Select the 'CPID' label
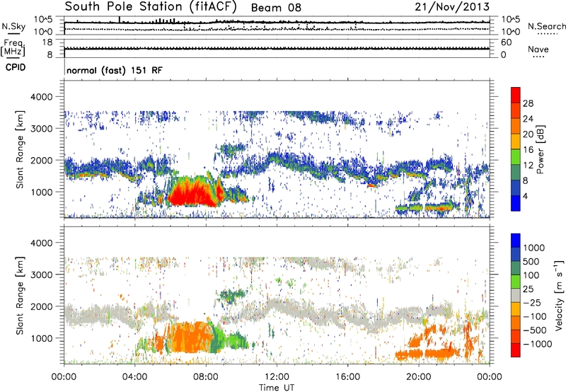The width and height of the screenshot is (566, 392). 16,67
